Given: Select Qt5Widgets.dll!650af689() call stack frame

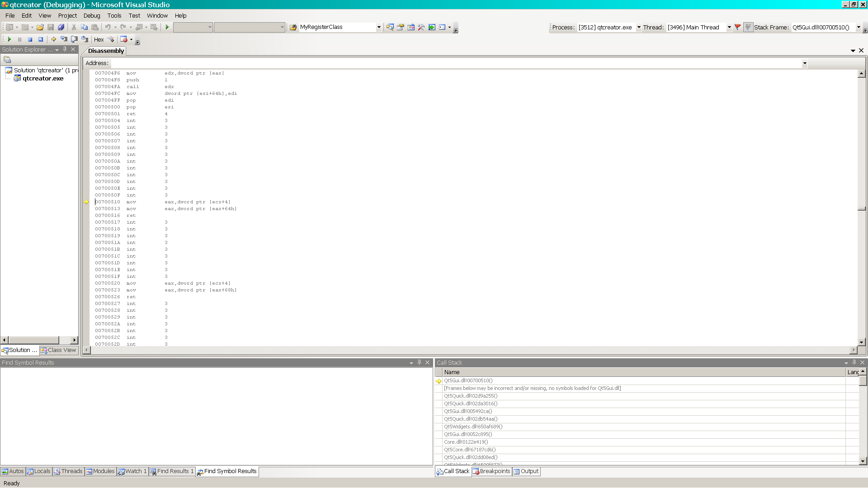Looking at the screenshot, I should (x=473, y=427).
